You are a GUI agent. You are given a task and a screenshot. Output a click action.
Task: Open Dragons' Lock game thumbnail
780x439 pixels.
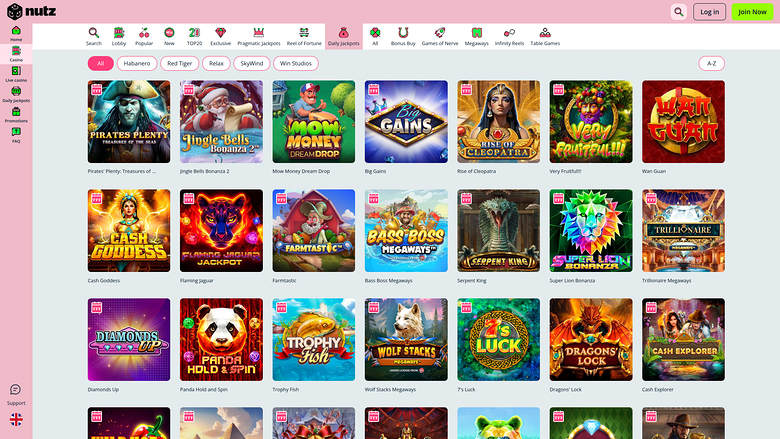click(x=591, y=340)
